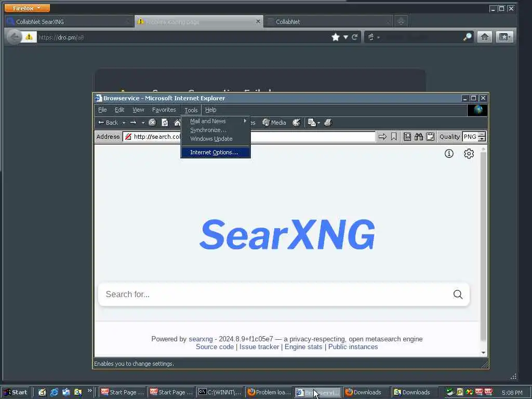
Task: Click the IE globe throbber logo
Action: tap(478, 110)
